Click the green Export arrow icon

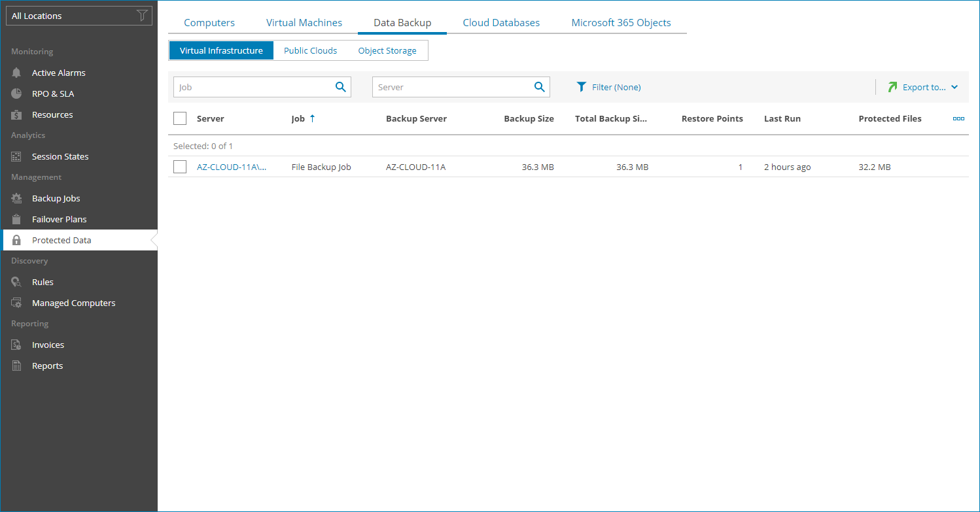(x=892, y=87)
